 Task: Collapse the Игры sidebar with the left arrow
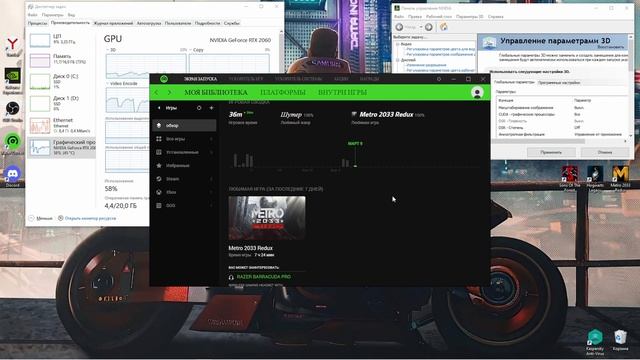pyautogui.click(x=159, y=108)
